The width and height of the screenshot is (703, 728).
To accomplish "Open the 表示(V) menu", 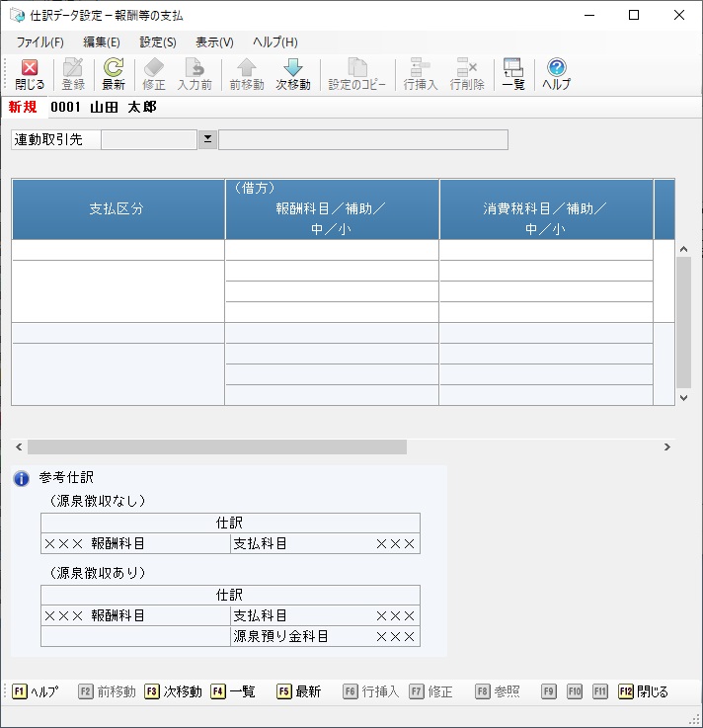I will pyautogui.click(x=214, y=42).
